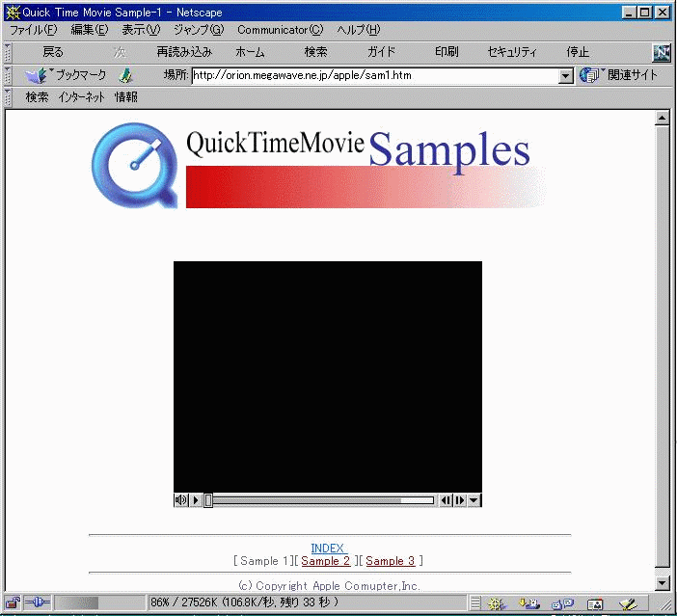This screenshot has height=616, width=677.
Task: Click the ガイド guide button
Action: tap(381, 52)
